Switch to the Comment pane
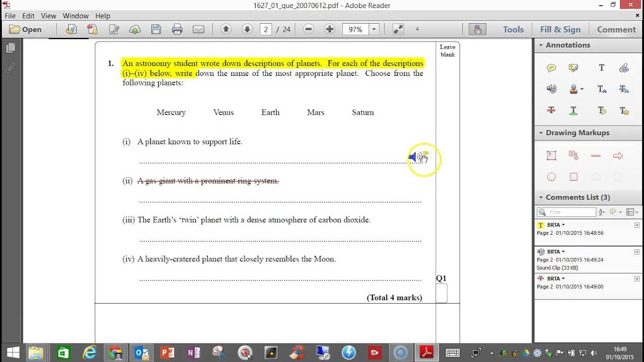This screenshot has width=644, height=362. [616, 29]
